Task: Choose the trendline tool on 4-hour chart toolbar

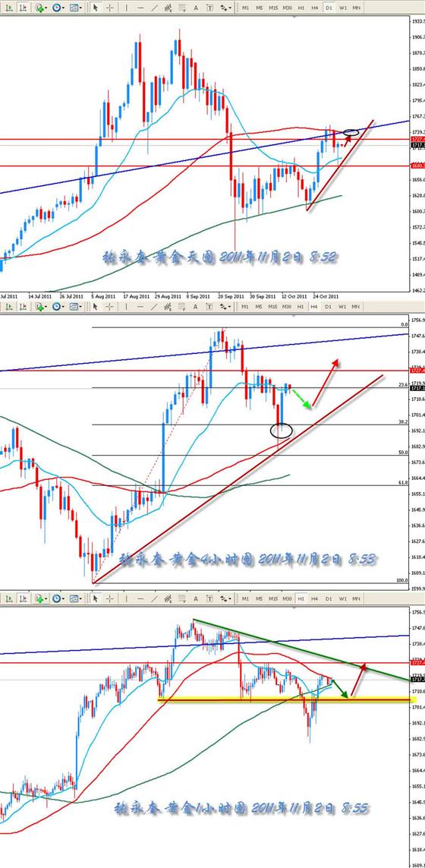Action: pyautogui.click(x=154, y=306)
